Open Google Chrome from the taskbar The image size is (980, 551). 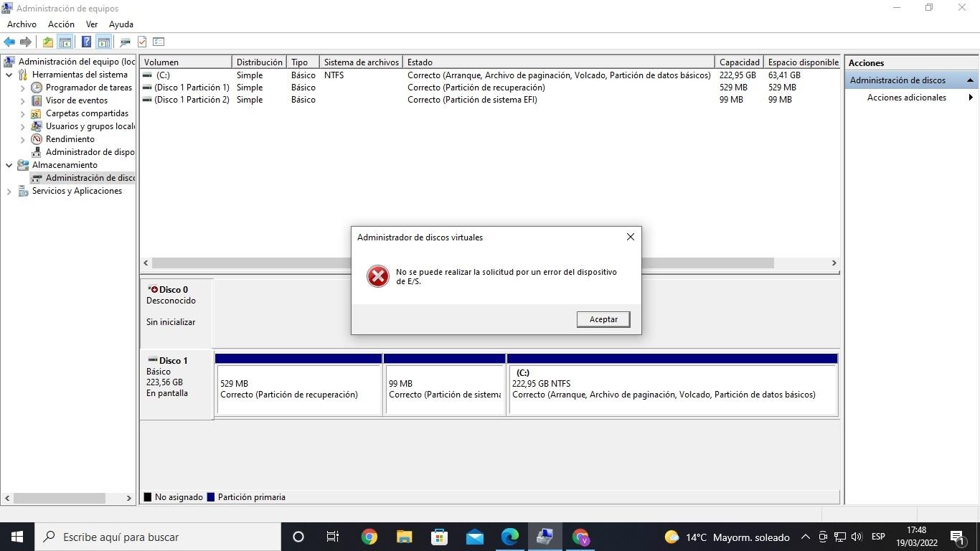point(368,536)
